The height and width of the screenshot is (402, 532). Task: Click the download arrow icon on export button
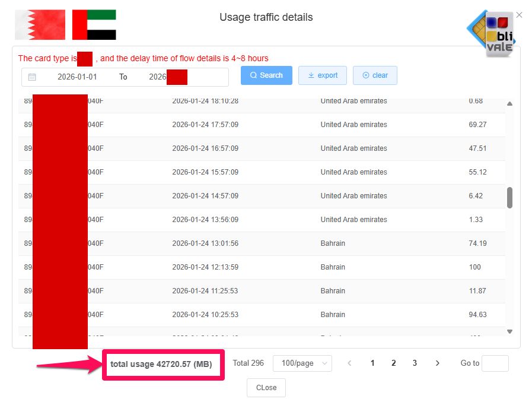[x=311, y=75]
